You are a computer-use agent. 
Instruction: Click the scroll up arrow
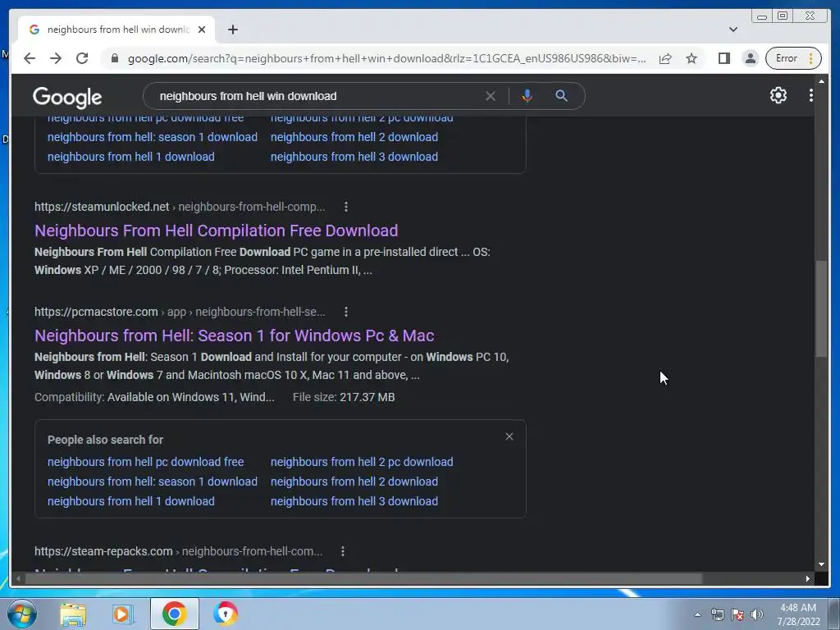coord(821,81)
